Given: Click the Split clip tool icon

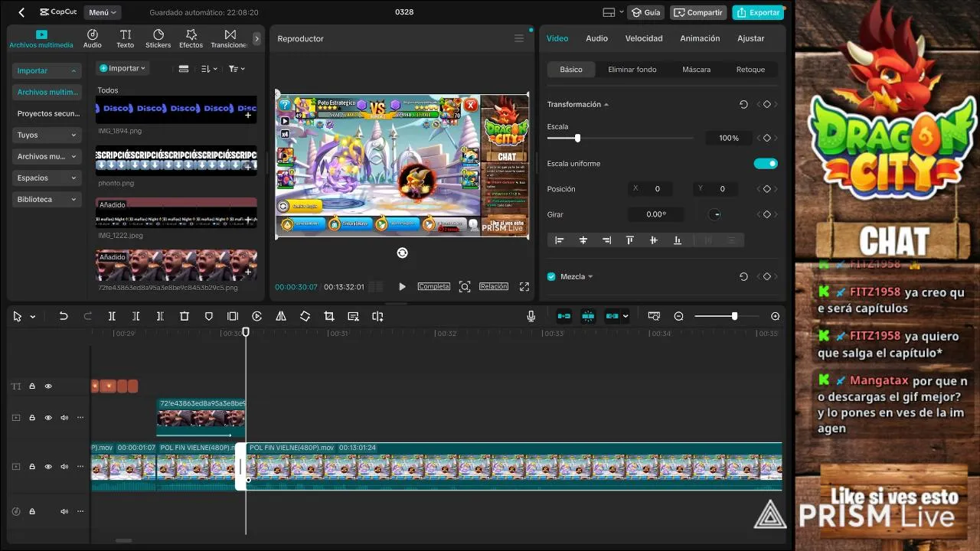Looking at the screenshot, I should click(x=112, y=316).
